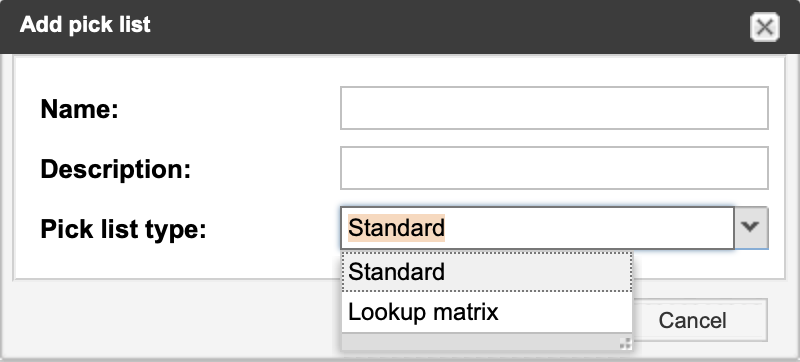Click the Description: label
800x362 pixels.
[115, 169]
